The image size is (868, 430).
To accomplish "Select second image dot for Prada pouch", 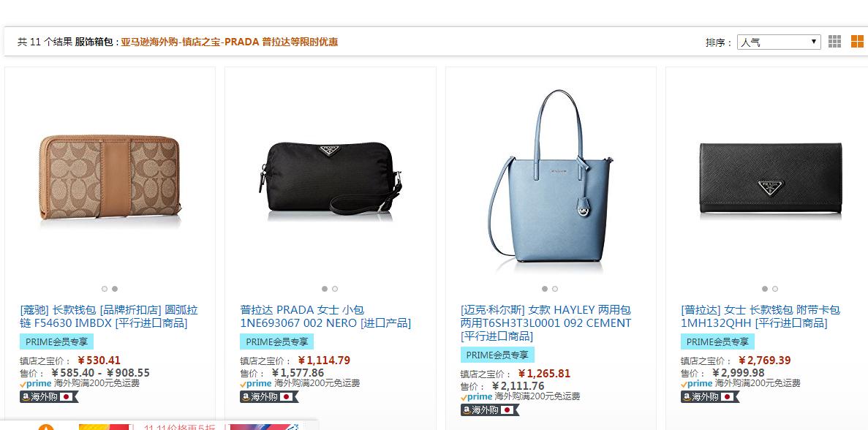I will [x=335, y=289].
